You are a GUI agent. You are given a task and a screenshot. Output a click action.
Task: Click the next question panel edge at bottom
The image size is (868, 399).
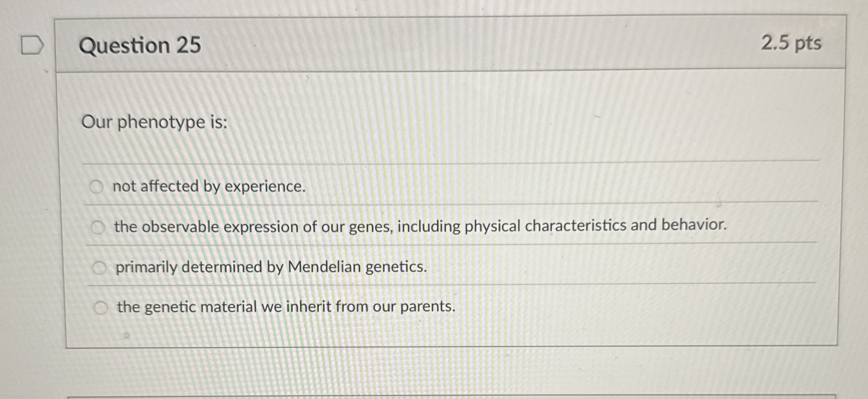pyautogui.click(x=435, y=395)
